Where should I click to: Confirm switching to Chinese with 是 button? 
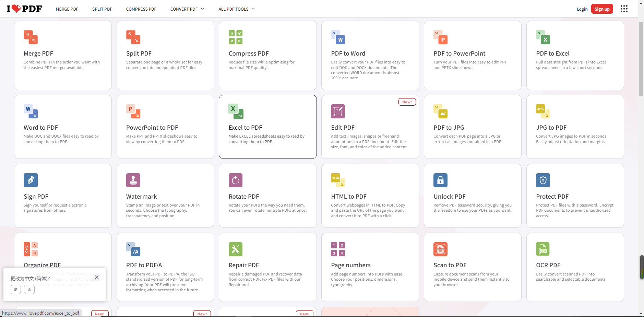[16, 289]
